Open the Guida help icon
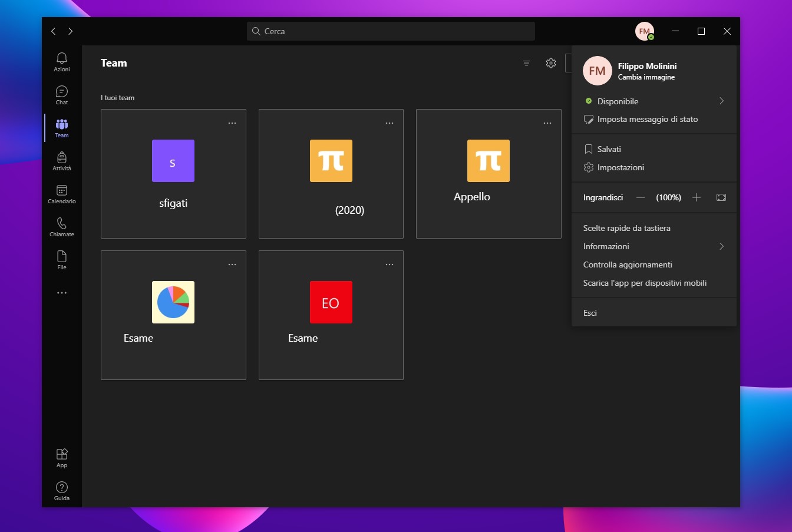Screen dimensions: 792x532 (x=62, y=491)
